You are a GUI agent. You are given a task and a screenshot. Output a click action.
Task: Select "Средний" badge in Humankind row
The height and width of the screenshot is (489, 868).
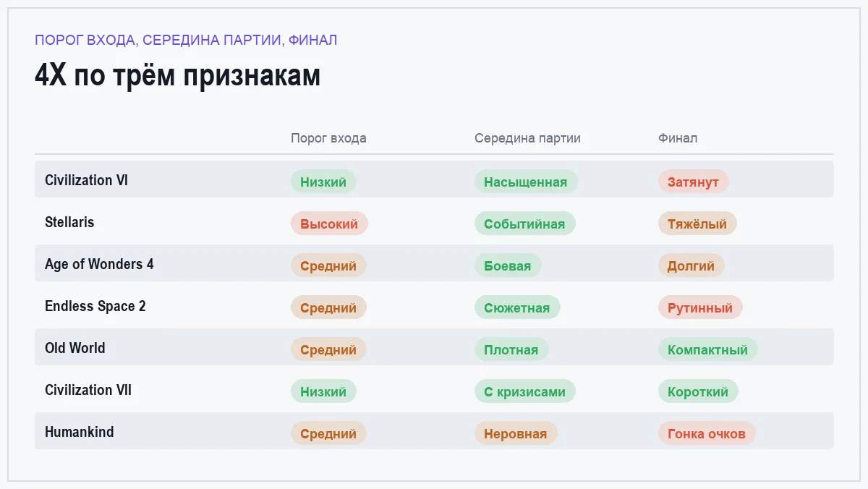tap(328, 433)
